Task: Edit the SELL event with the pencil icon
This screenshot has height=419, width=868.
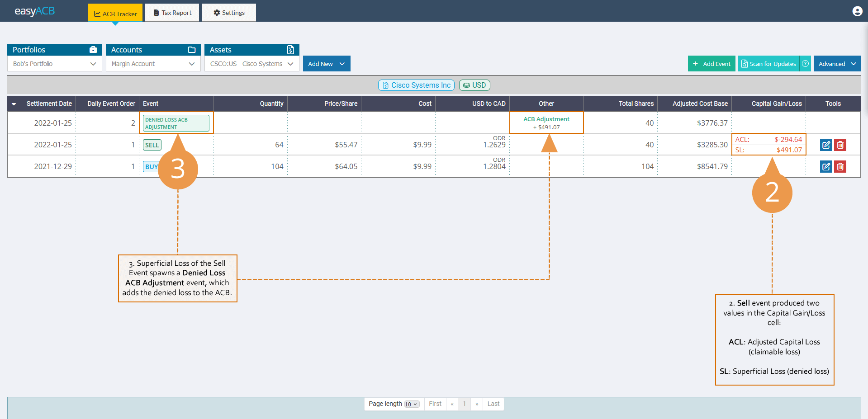Action: (x=826, y=145)
